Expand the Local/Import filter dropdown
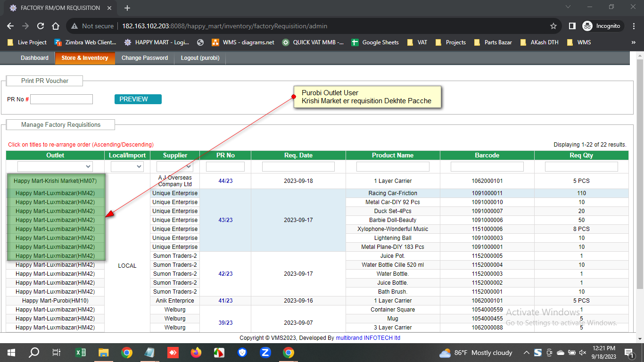This screenshot has width=644, height=362. [x=127, y=166]
